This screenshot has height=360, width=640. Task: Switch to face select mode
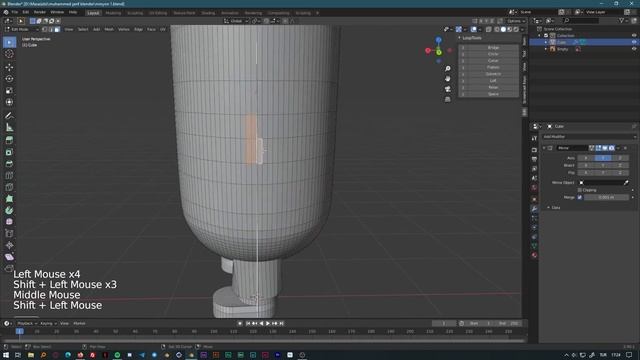57,29
